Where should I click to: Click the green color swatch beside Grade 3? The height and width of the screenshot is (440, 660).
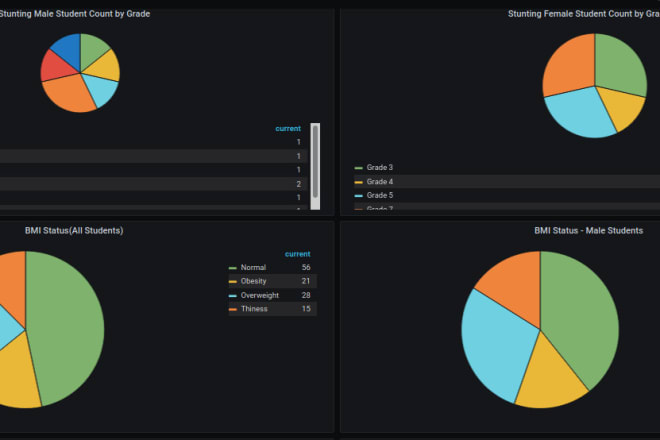tap(359, 168)
